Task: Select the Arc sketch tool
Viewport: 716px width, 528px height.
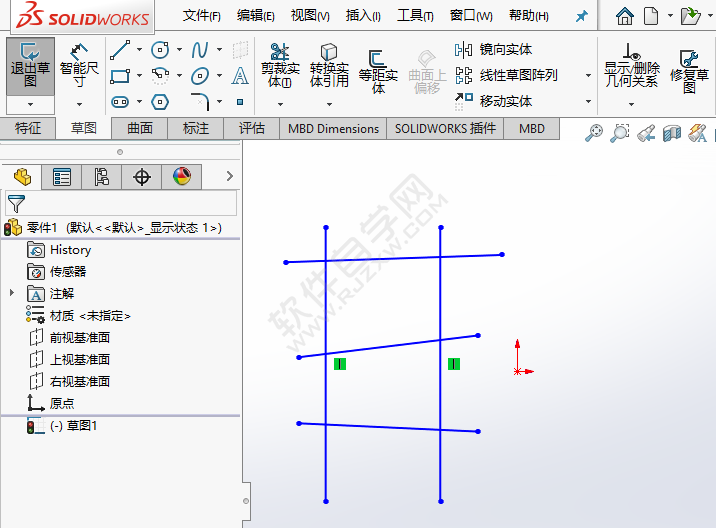Action: (160, 76)
